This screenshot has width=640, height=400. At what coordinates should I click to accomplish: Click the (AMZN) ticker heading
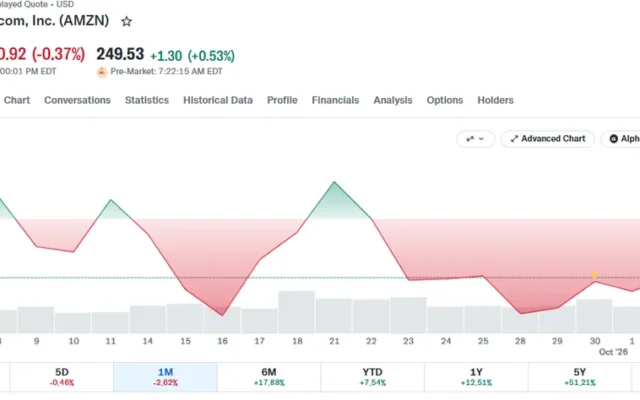pyautogui.click(x=84, y=20)
